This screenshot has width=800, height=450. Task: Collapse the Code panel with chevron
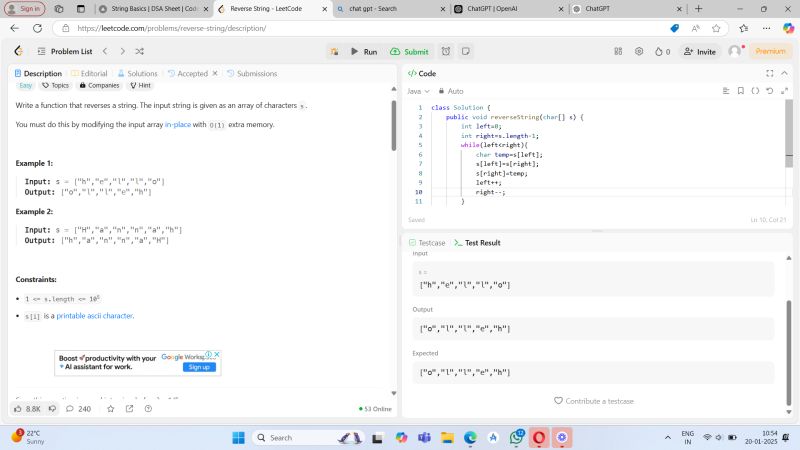pyautogui.click(x=784, y=73)
